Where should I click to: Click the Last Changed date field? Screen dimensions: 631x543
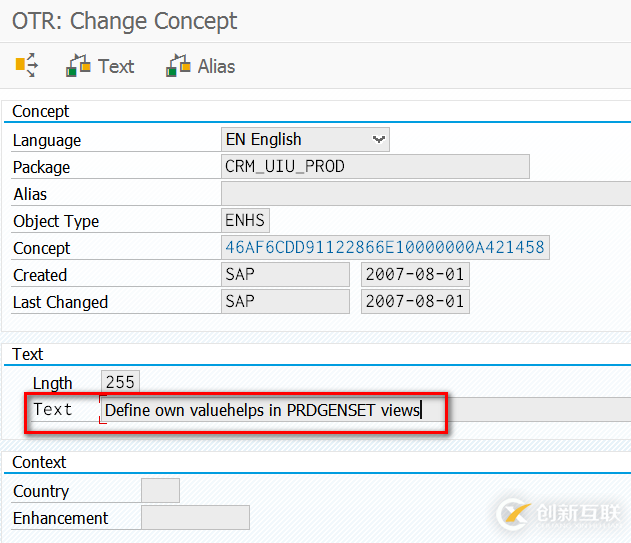tap(415, 302)
